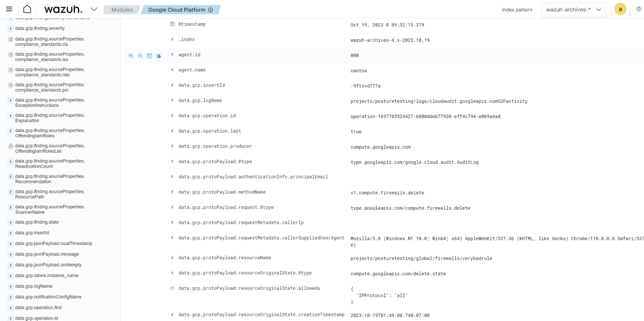Select the sourceProperties.OffendingIamRoles field
The width and height of the screenshot is (644, 321).
(50, 133)
